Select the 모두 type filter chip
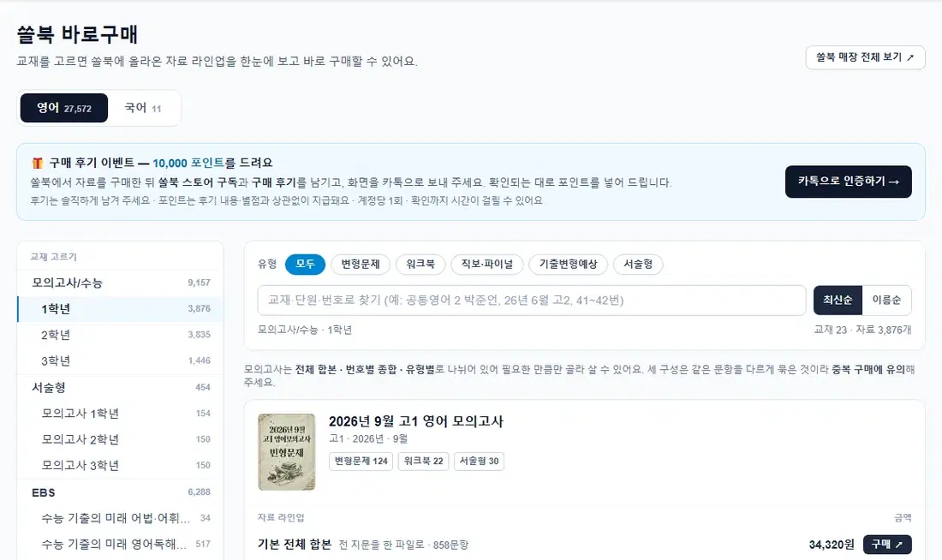This screenshot has height=560, width=942. (305, 265)
